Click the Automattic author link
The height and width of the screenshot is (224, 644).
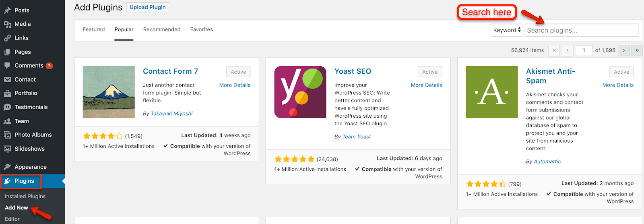pos(547,162)
